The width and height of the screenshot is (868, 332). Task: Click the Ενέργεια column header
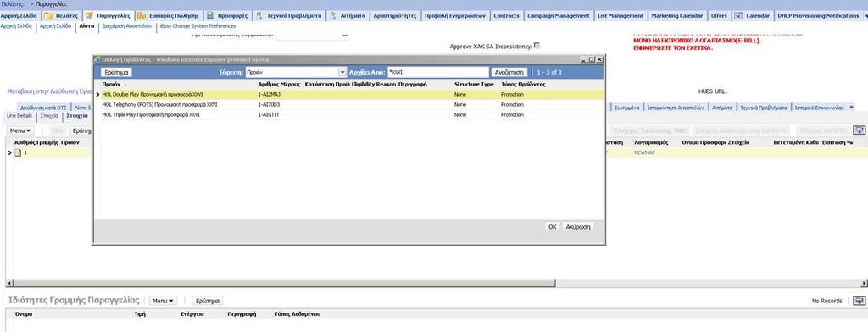coord(192,314)
